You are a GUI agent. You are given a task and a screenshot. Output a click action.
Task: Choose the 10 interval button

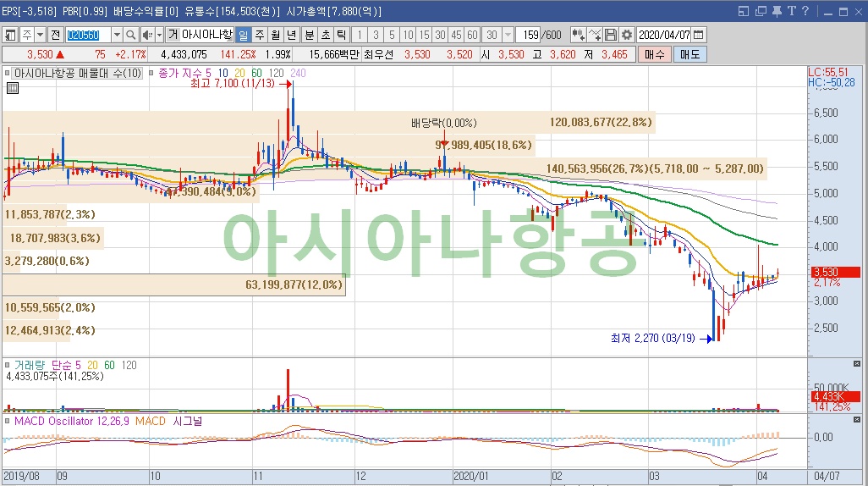(408, 35)
